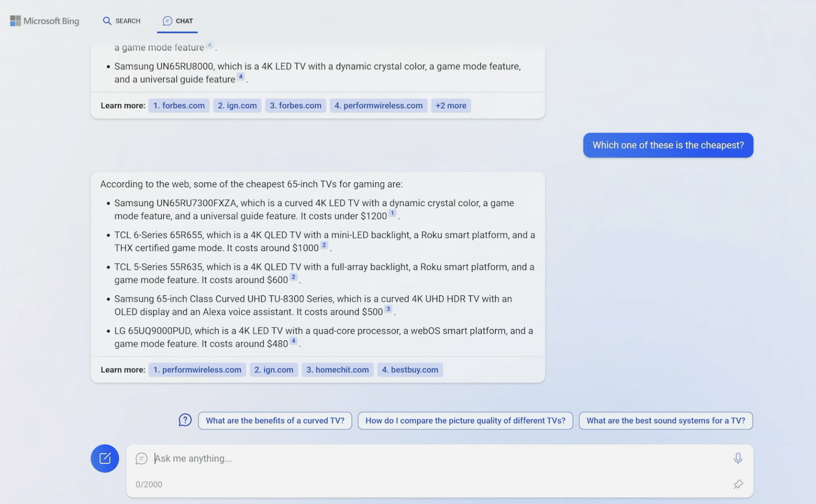This screenshot has height=504, width=816.
Task: Click citation 4 after 'a game mode feature' top line
Action: (x=210, y=45)
